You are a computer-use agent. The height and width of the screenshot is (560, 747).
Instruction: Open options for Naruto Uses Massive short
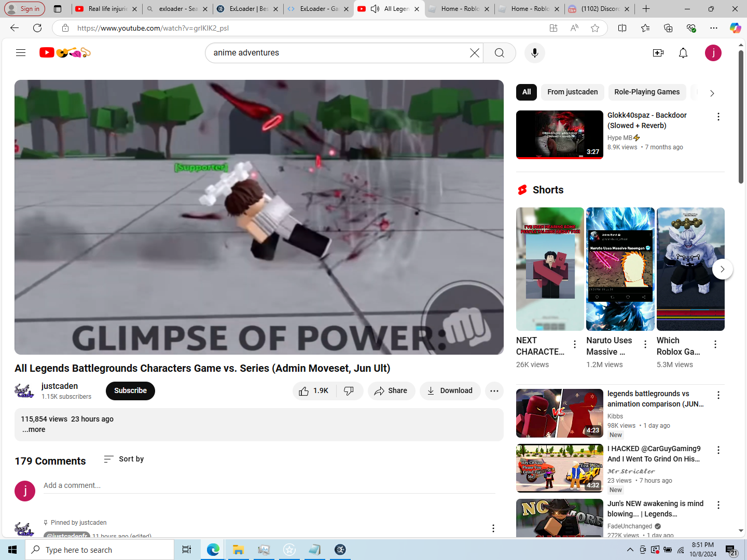[645, 344]
